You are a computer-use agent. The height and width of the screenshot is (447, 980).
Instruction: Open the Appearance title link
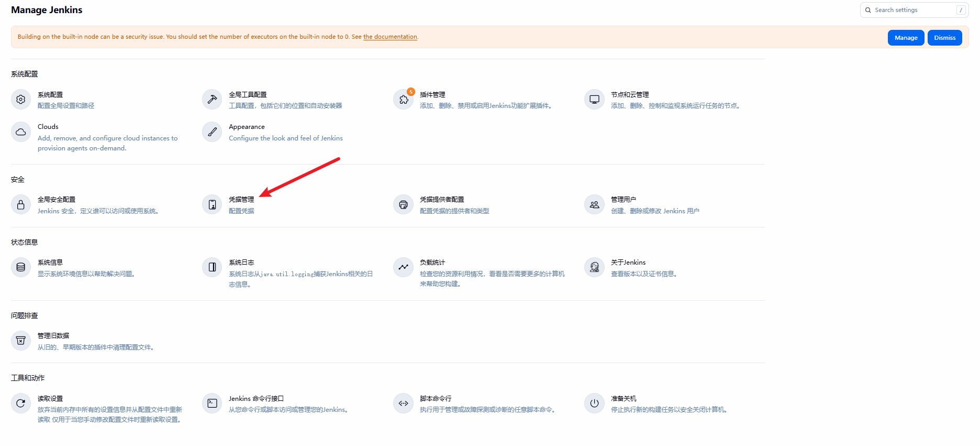coord(247,127)
